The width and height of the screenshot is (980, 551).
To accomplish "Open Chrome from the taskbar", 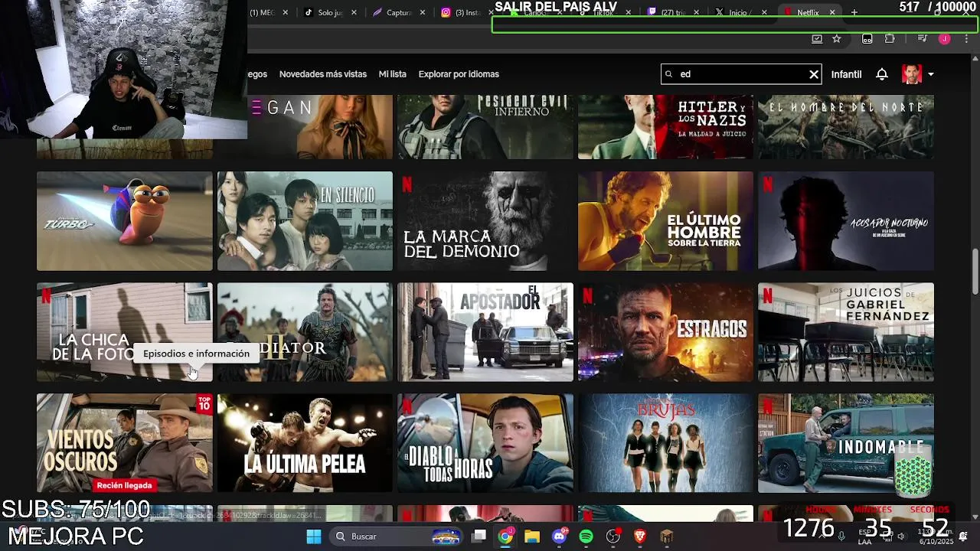I will (506, 536).
